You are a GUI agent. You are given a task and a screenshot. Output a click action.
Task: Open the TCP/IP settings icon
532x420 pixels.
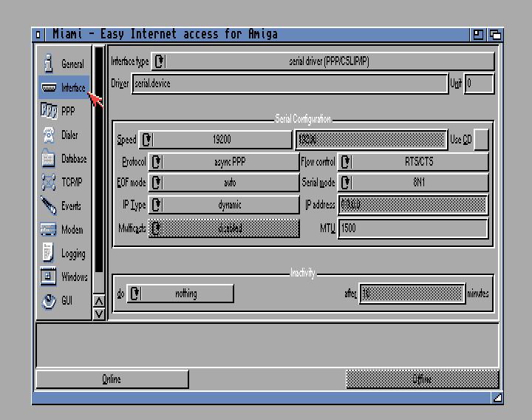pyautogui.click(x=49, y=182)
